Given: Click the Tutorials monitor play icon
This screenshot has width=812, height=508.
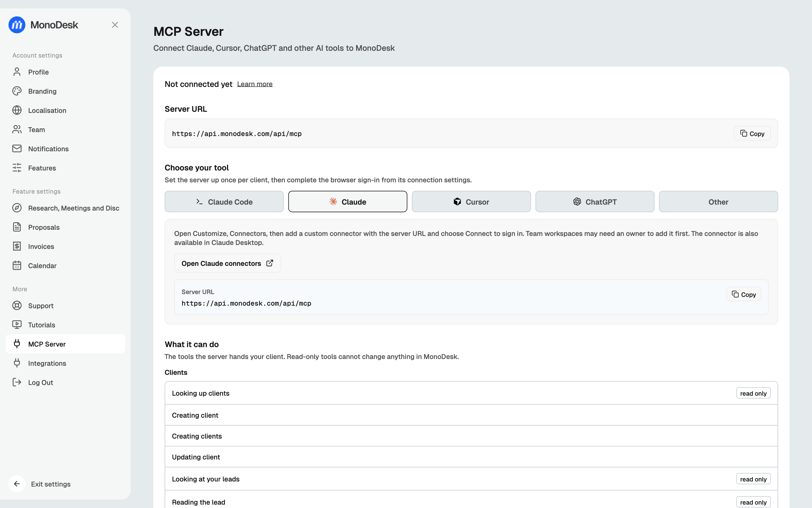Looking at the screenshot, I should click(x=17, y=325).
